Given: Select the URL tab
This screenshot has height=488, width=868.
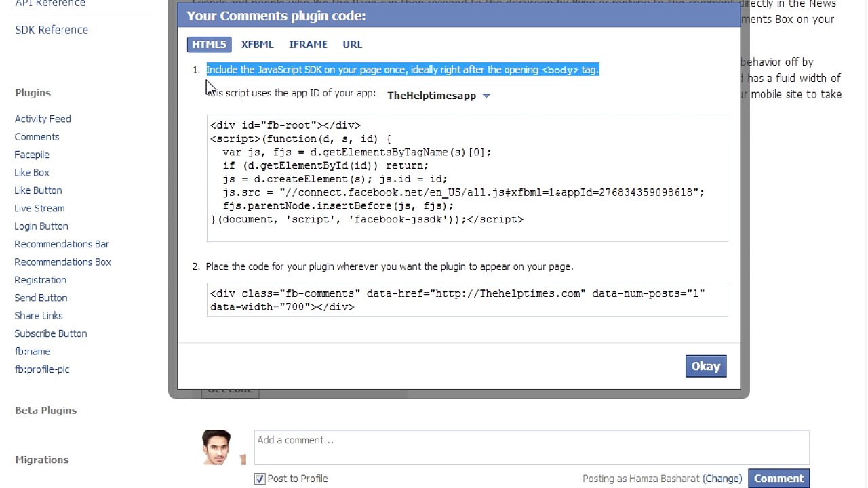Looking at the screenshot, I should [x=352, y=45].
